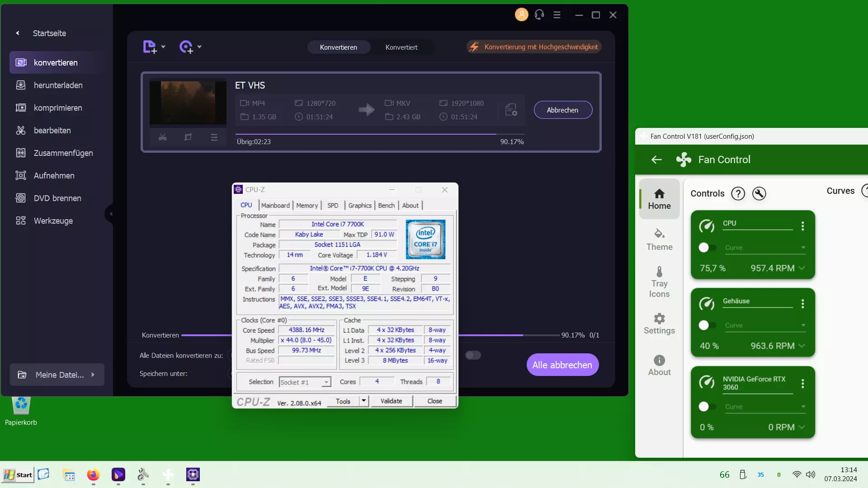
Task: Switch to the Memory tab in CPU-Z
Action: pyautogui.click(x=307, y=205)
